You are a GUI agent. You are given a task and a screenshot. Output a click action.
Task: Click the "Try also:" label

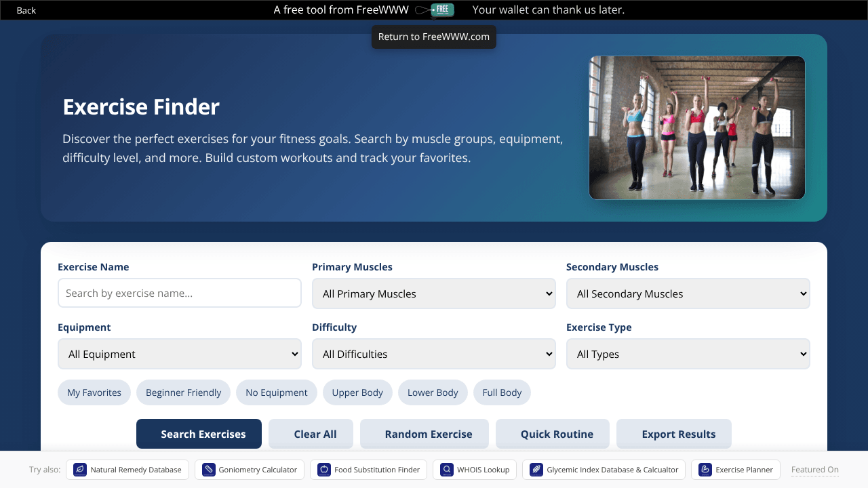(45, 470)
